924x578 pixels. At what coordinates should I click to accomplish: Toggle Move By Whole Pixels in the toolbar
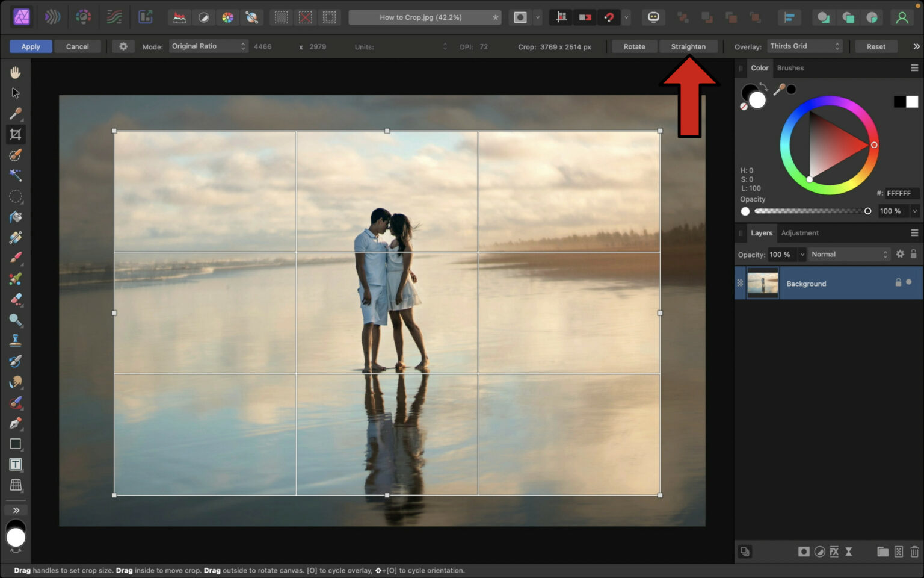tap(585, 17)
